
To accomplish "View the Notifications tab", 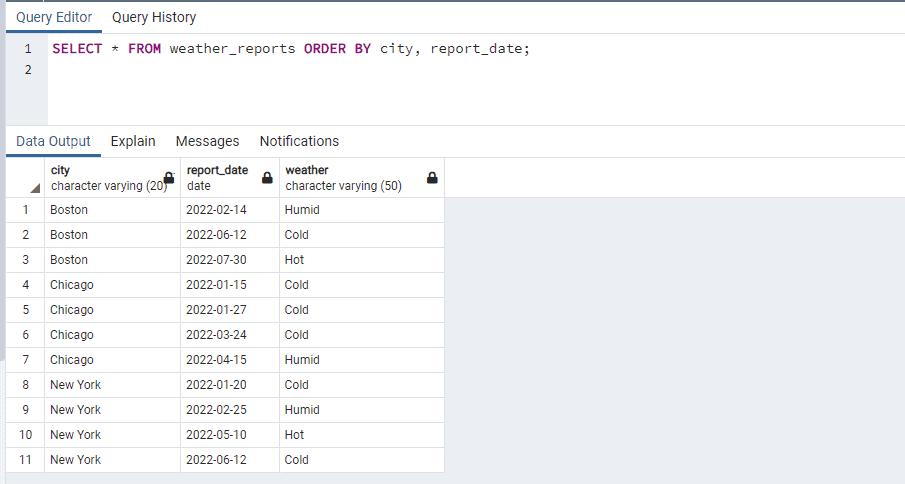I will pyautogui.click(x=299, y=141).
